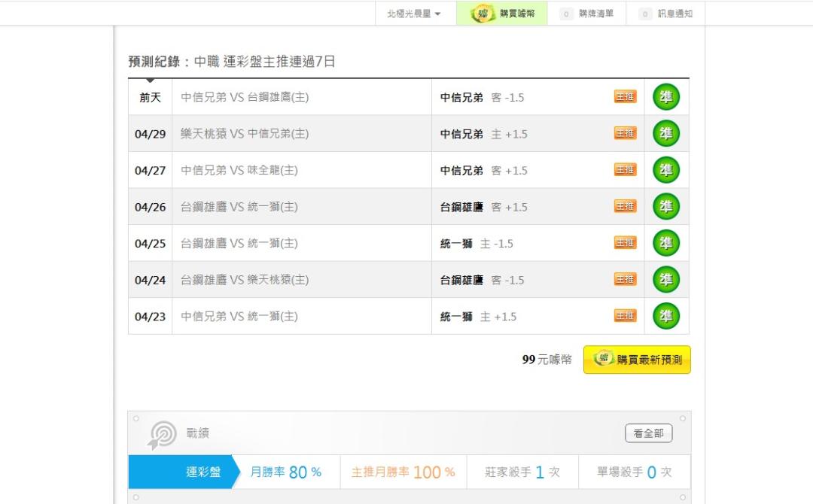
Task: Click the 04/26 date cell
Action: tap(151, 207)
